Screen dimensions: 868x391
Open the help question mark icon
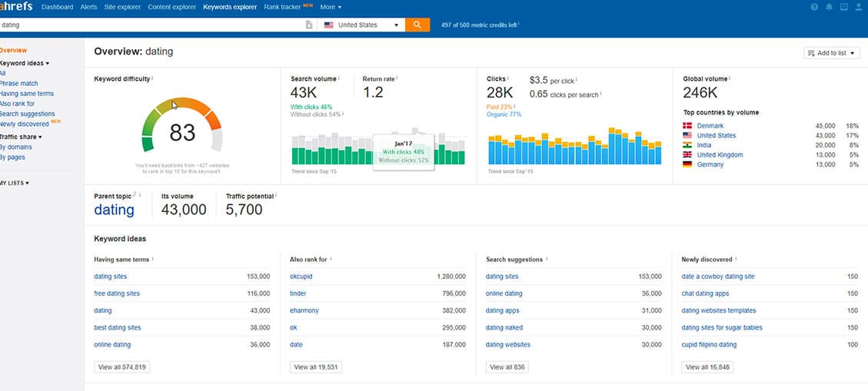814,7
